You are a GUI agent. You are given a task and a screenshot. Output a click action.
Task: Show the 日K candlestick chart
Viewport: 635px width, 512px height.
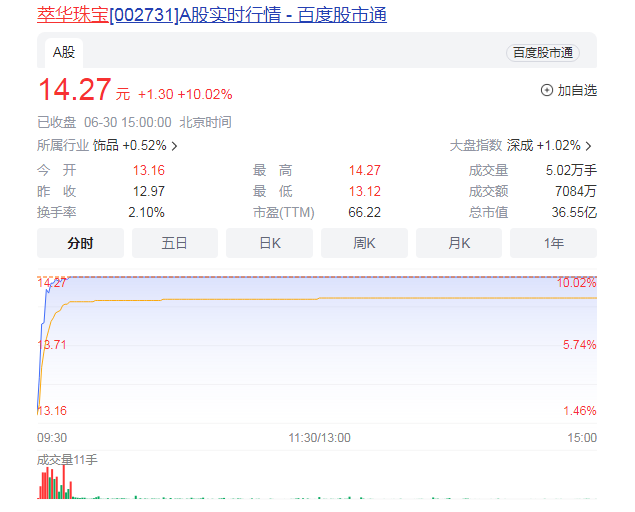(269, 243)
